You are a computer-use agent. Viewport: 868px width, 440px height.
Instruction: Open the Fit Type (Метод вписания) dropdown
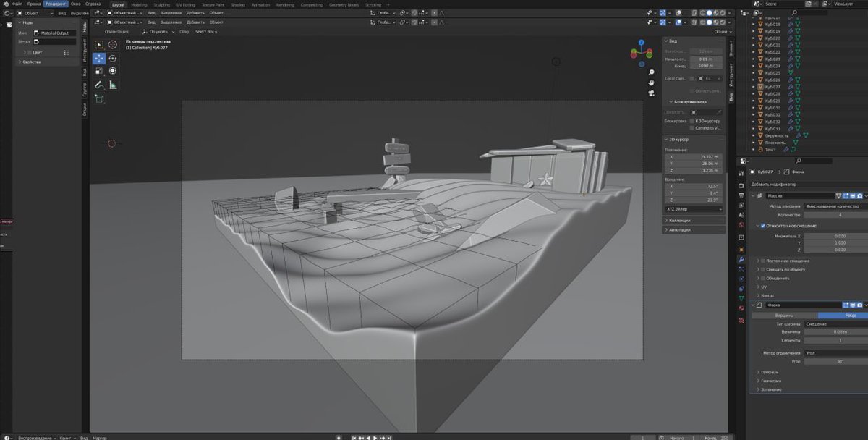point(835,206)
